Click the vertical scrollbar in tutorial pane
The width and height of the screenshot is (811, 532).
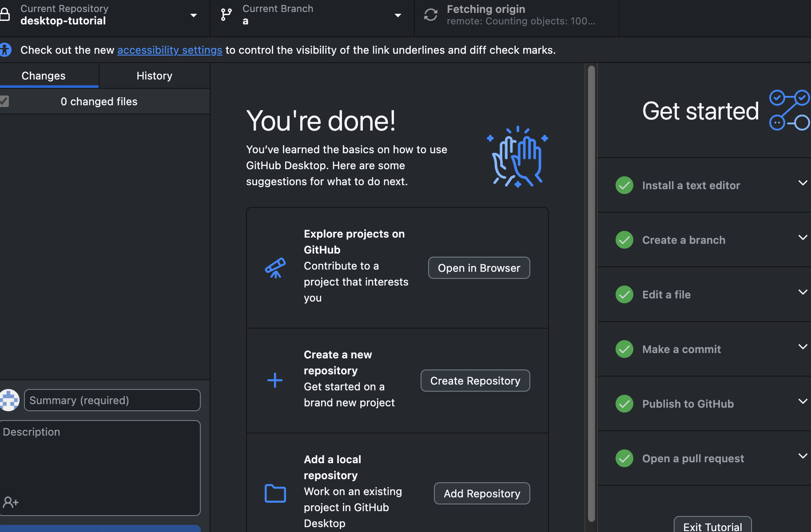591,293
